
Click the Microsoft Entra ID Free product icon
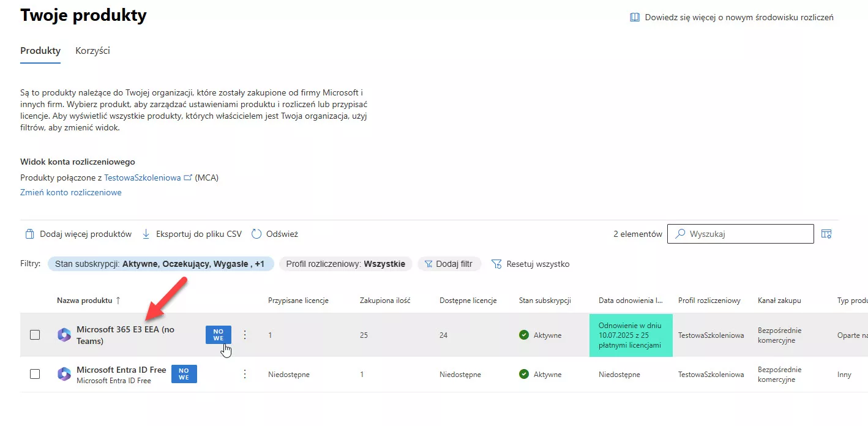click(x=64, y=374)
